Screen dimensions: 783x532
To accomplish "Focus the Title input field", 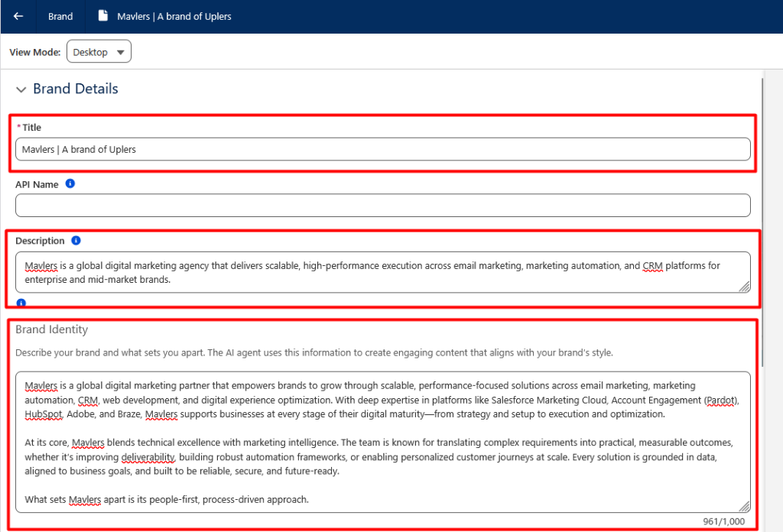I will tap(382, 149).
